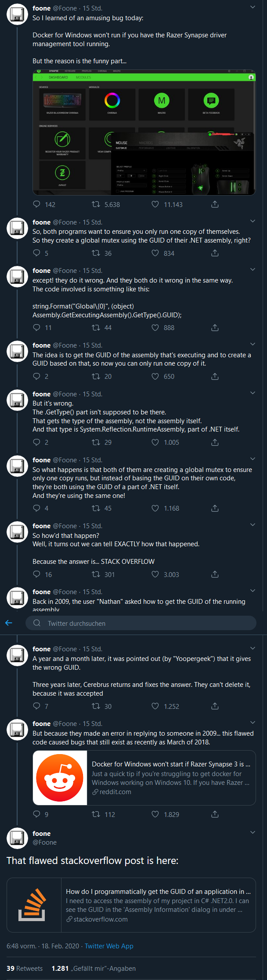Screen dimensions: 267x980
Task: Share the string.Format code tweet
Action: (x=215, y=328)
